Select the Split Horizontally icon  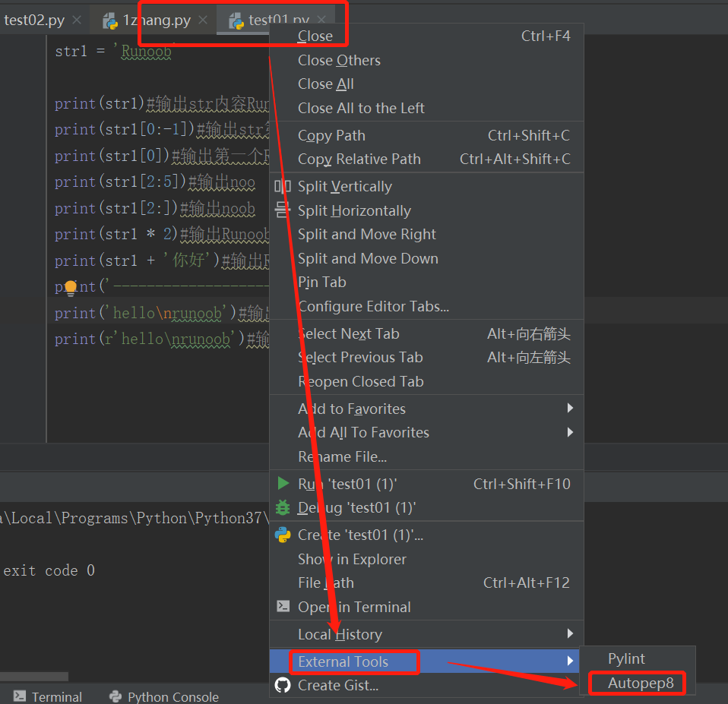click(281, 210)
